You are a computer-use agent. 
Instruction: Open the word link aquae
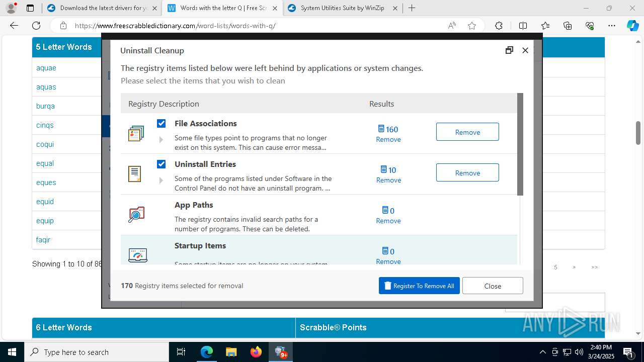tap(46, 68)
